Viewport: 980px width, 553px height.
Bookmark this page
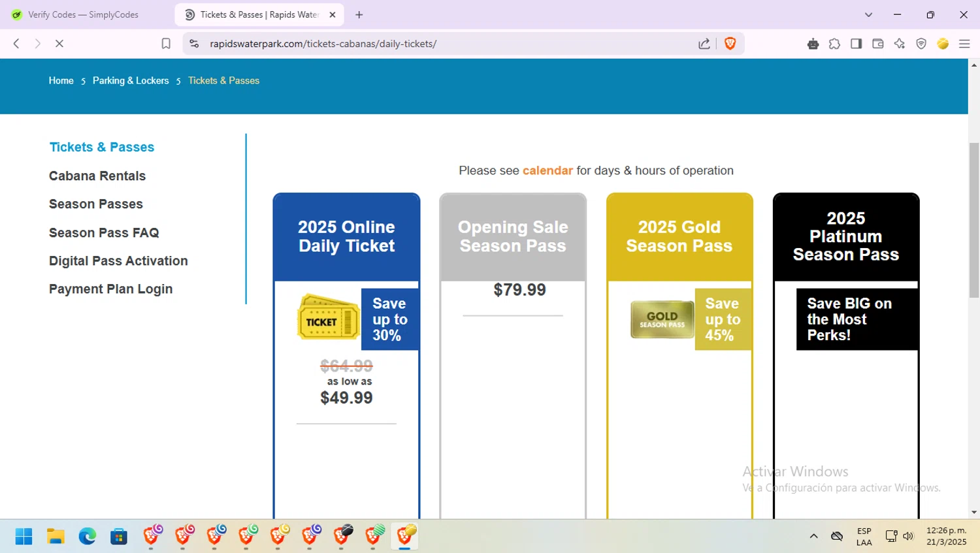pos(166,44)
